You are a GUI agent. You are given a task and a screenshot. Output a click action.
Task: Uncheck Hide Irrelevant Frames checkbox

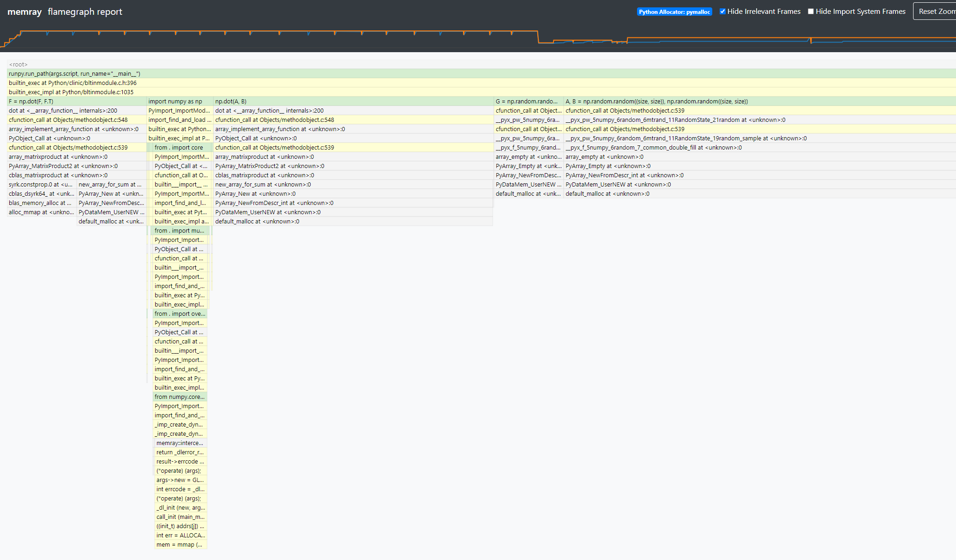tap(722, 12)
